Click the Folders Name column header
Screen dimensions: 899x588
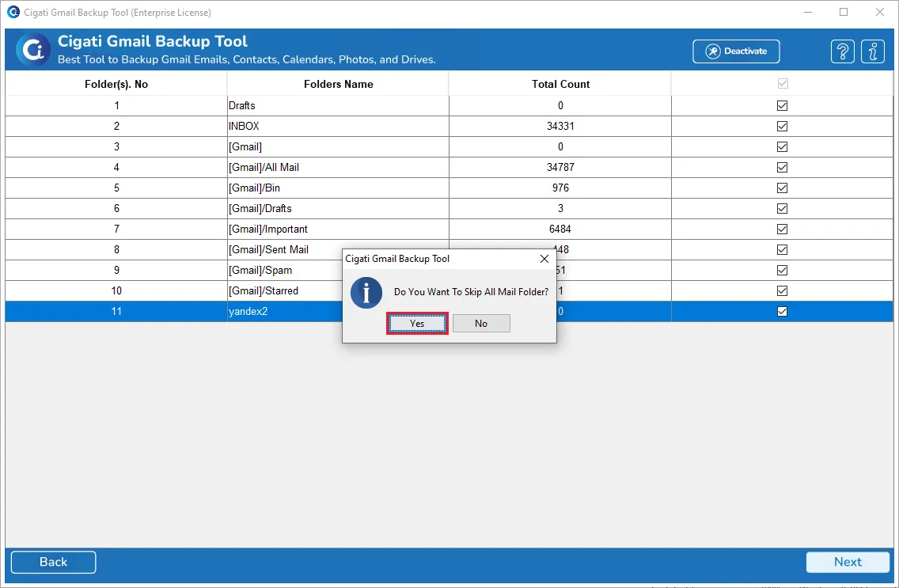[x=338, y=84]
